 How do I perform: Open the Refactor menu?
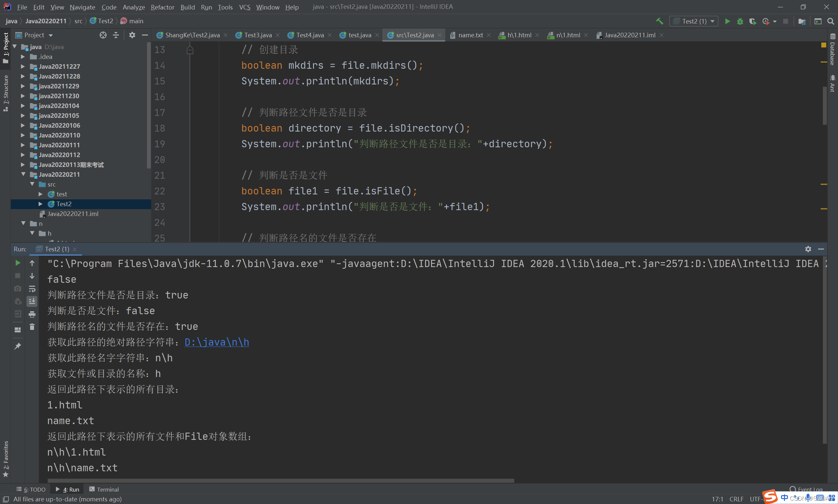tap(162, 7)
